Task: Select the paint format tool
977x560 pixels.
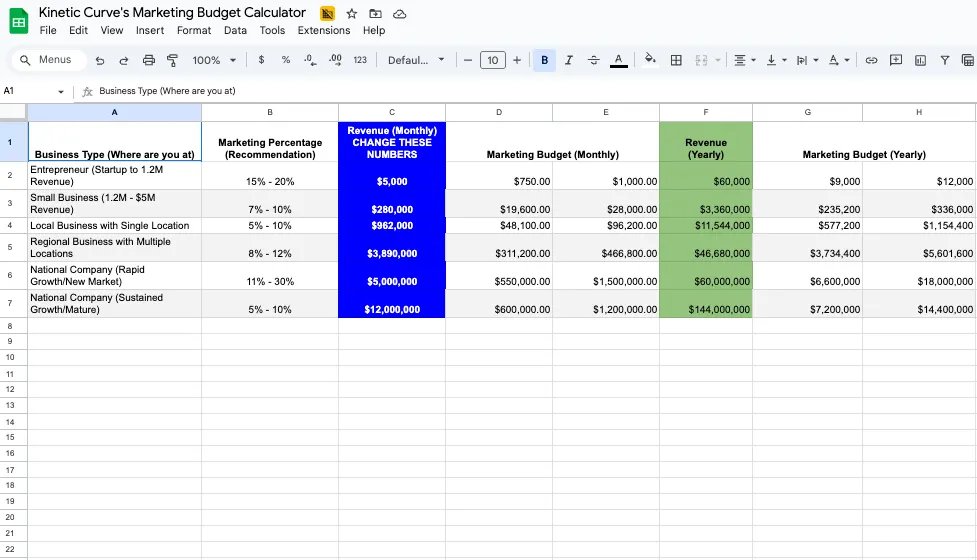Action: coord(172,60)
